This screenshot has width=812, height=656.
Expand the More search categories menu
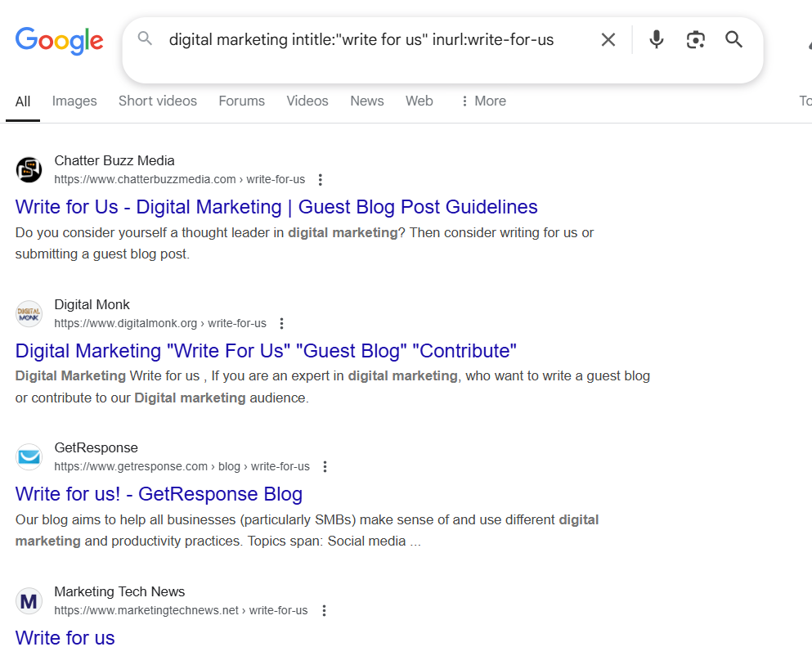(482, 101)
